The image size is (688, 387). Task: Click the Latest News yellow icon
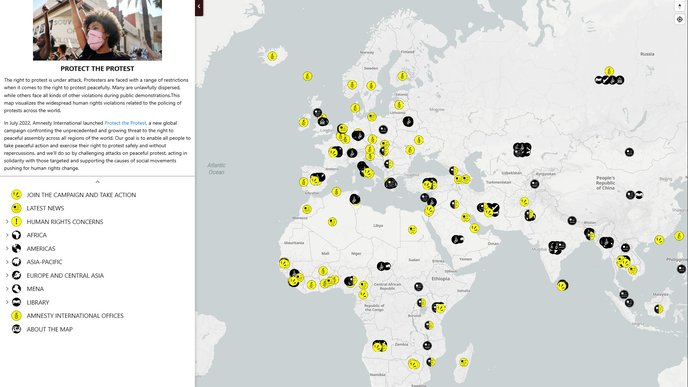point(16,208)
